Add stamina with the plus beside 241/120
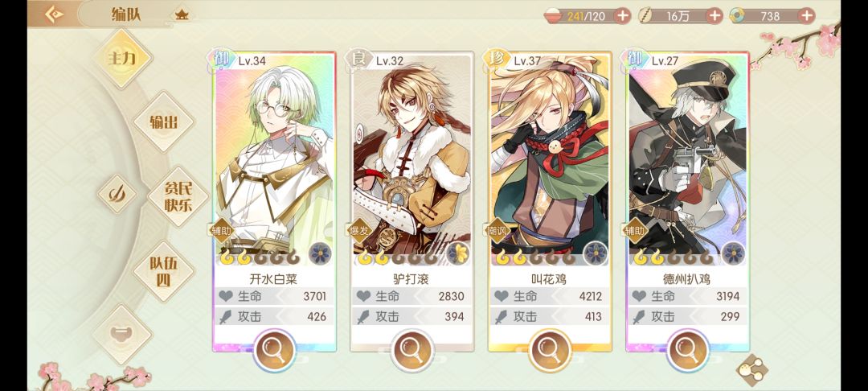This screenshot has height=391, width=868. pos(623,15)
